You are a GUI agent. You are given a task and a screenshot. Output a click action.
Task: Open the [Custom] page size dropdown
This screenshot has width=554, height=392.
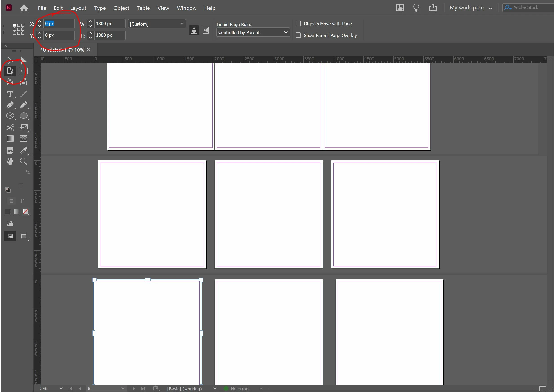point(157,24)
